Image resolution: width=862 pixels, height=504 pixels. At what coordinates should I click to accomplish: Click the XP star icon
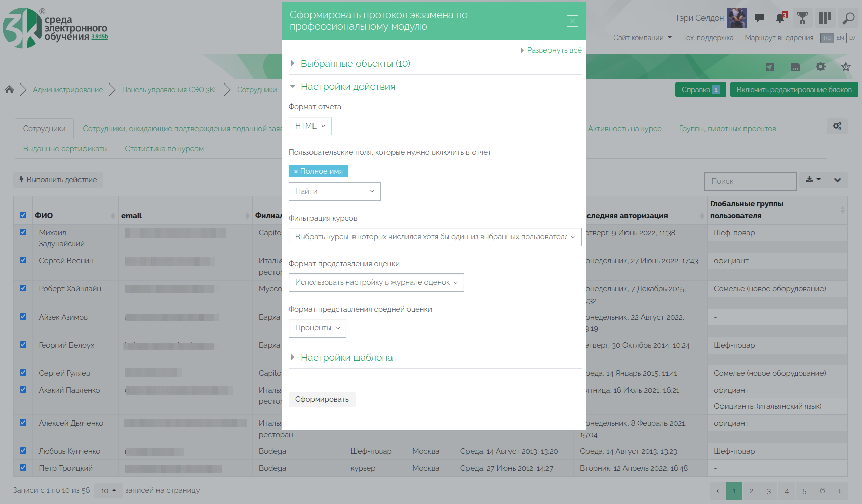pos(846,67)
